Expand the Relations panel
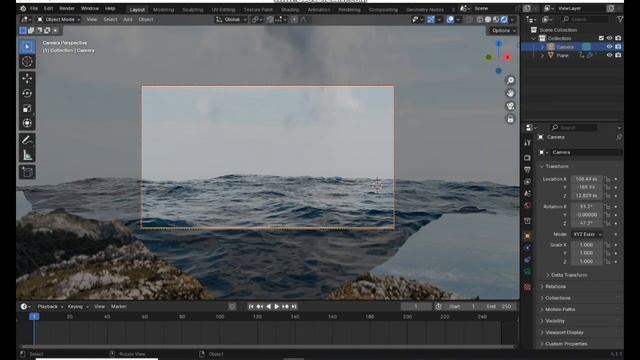Image resolution: width=640 pixels, height=360 pixels. pyautogui.click(x=553, y=287)
